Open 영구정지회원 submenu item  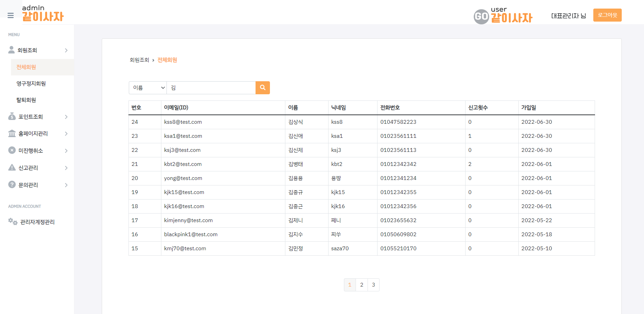pos(31,84)
